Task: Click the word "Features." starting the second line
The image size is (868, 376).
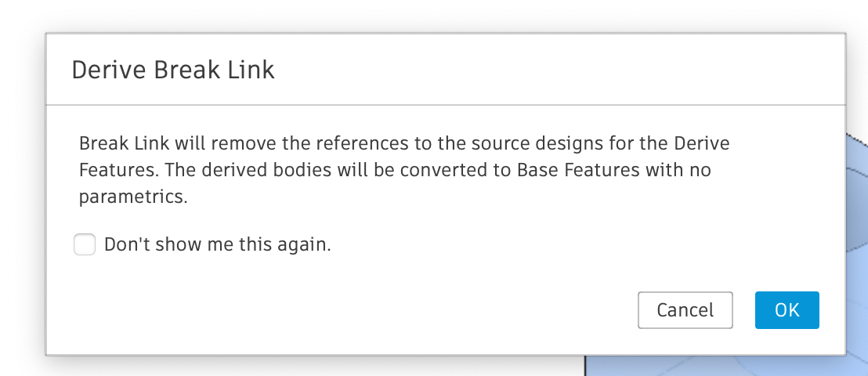Action: 112,170
